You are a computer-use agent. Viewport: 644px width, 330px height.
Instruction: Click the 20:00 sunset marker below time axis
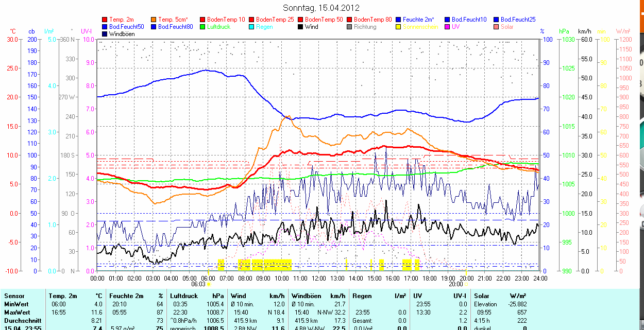coord(455,284)
